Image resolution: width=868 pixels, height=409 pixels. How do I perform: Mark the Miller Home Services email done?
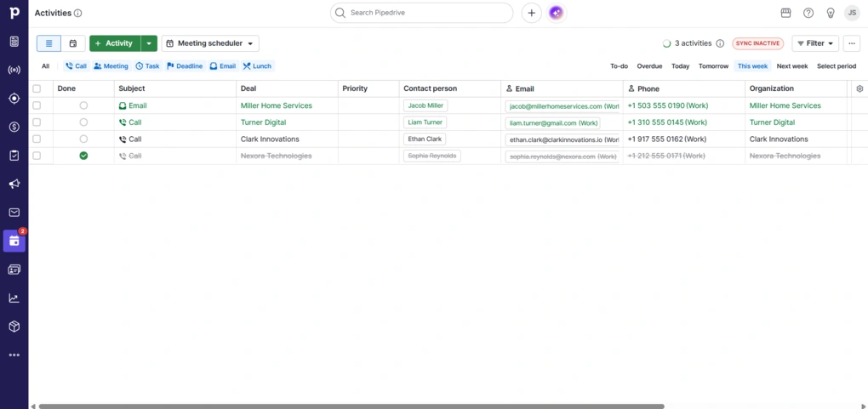click(83, 105)
